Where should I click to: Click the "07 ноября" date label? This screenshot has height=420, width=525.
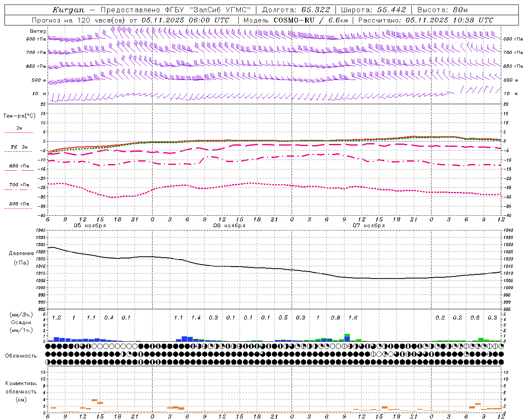click(369, 226)
